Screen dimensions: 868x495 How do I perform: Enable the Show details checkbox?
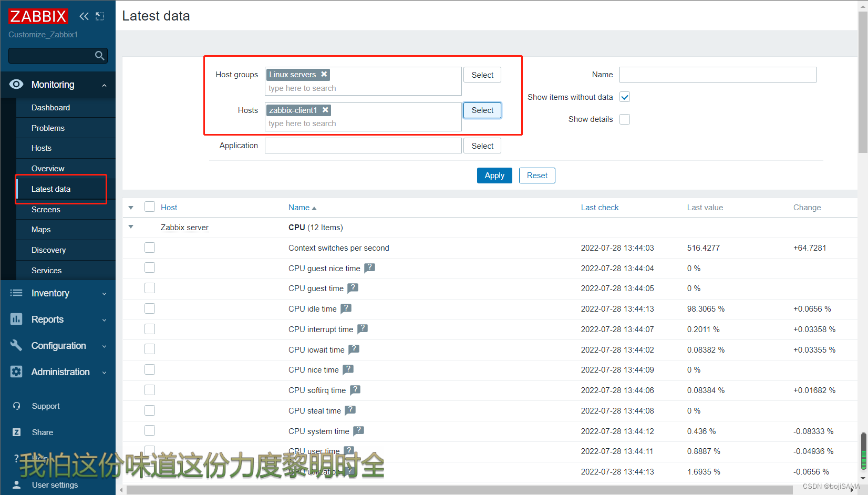click(x=625, y=119)
